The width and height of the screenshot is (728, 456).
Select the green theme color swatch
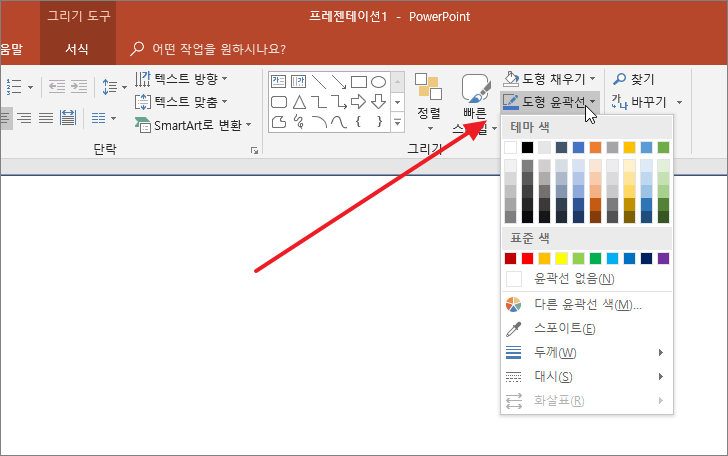663,148
